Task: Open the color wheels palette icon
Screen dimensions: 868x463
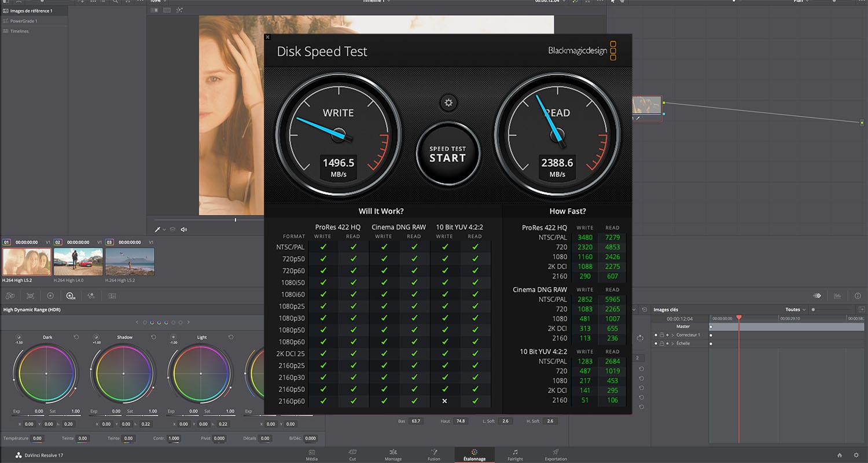Action: (10, 296)
